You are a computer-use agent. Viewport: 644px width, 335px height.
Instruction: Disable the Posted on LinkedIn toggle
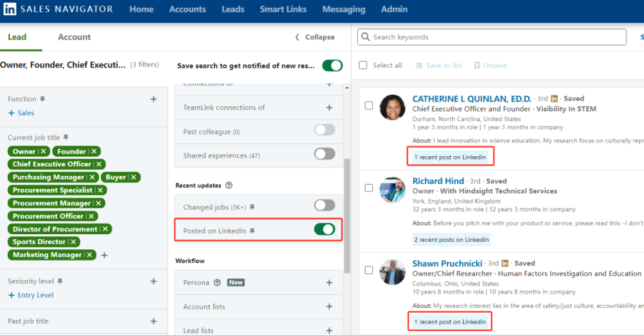click(x=325, y=229)
